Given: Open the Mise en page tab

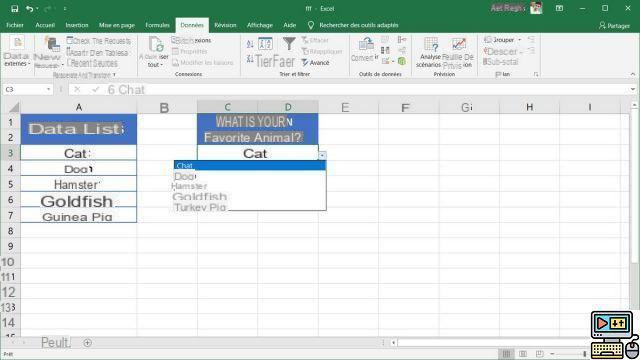Looking at the screenshot, I should pos(117,25).
